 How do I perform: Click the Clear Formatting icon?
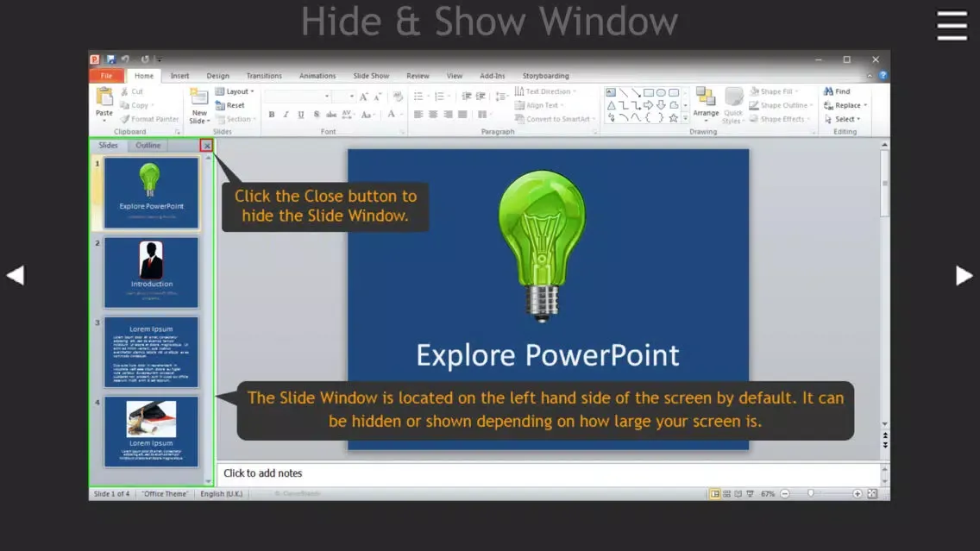pyautogui.click(x=398, y=97)
